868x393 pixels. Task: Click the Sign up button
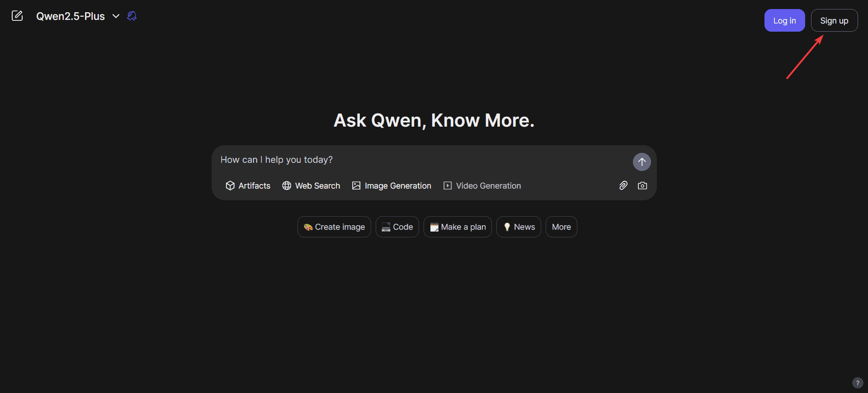834,20
